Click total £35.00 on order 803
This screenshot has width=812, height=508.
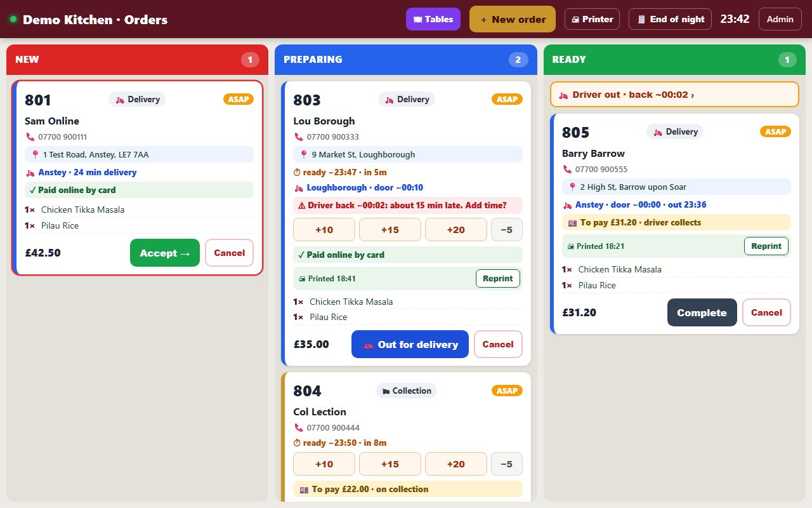[x=311, y=344]
